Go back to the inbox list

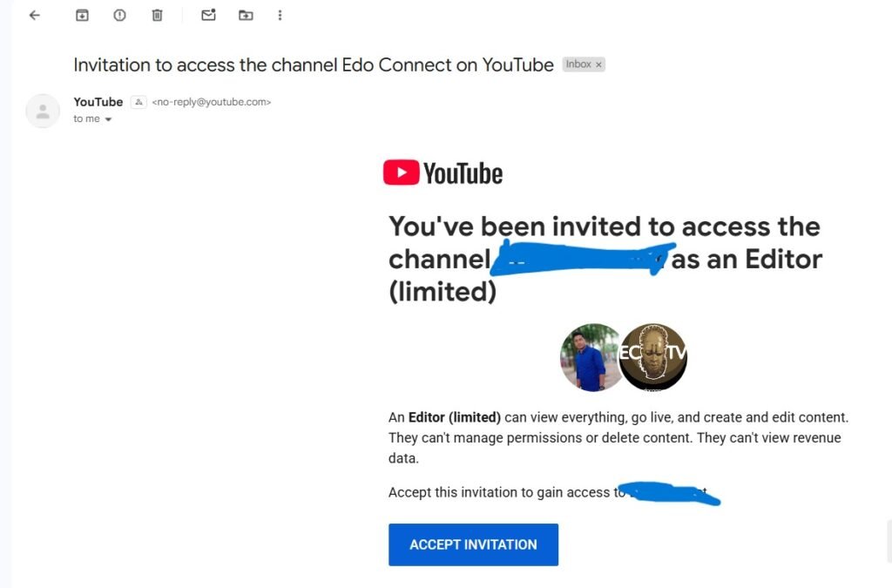click(35, 15)
